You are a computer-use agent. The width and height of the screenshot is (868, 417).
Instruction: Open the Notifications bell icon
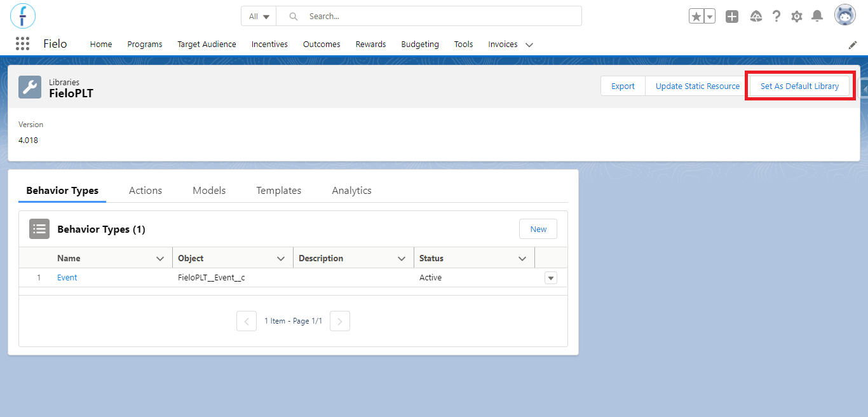click(817, 16)
